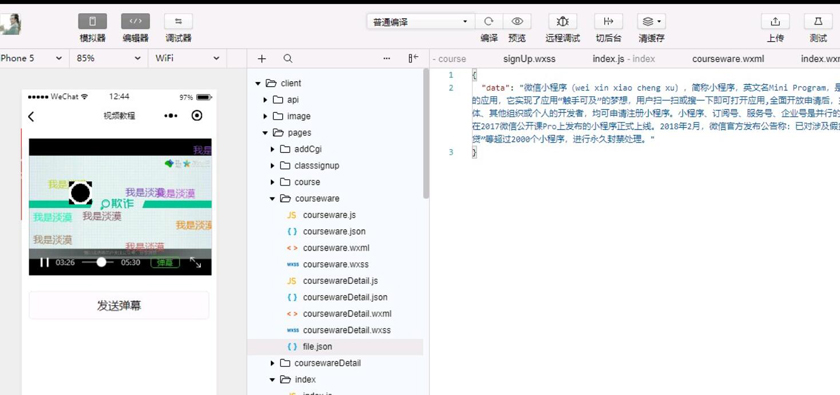Collapse the pages folder

tap(265, 133)
